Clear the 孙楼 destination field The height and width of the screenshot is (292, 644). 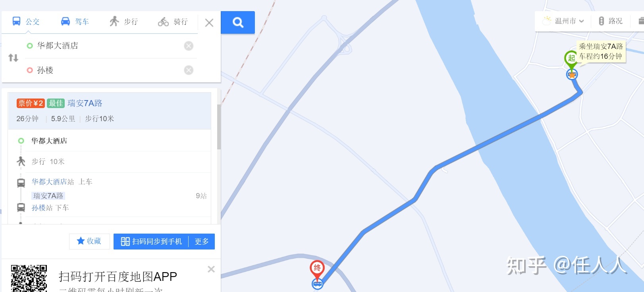click(189, 70)
